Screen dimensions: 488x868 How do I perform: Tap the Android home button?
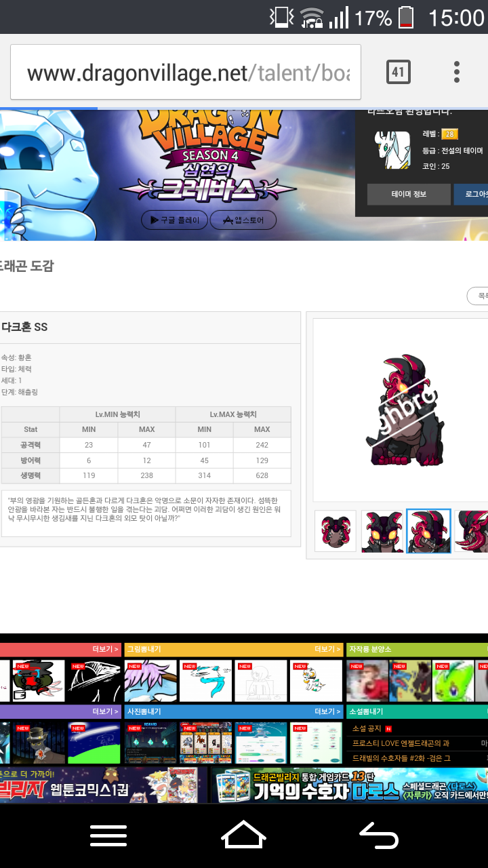tap(244, 835)
